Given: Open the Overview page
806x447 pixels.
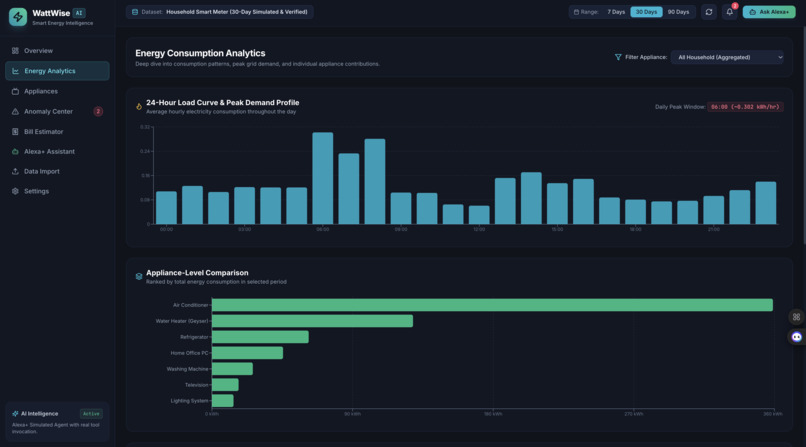Looking at the screenshot, I should [x=57, y=51].
